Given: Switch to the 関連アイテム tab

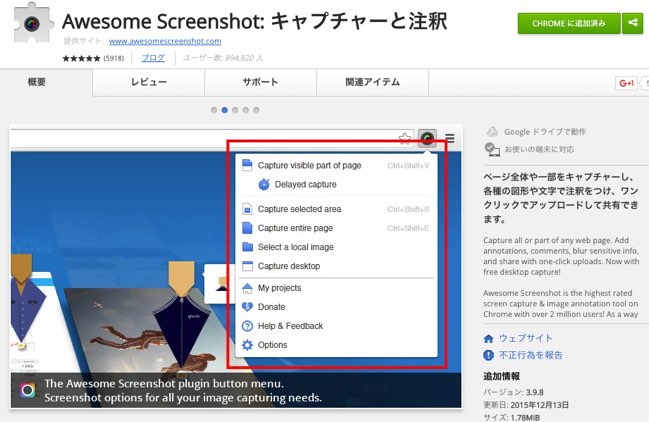Looking at the screenshot, I should [x=373, y=82].
